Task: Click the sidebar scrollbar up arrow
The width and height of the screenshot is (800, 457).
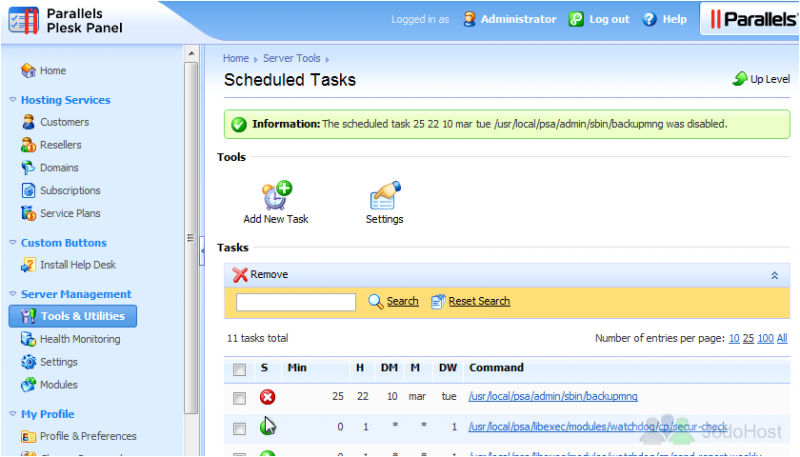Action: coord(191,53)
